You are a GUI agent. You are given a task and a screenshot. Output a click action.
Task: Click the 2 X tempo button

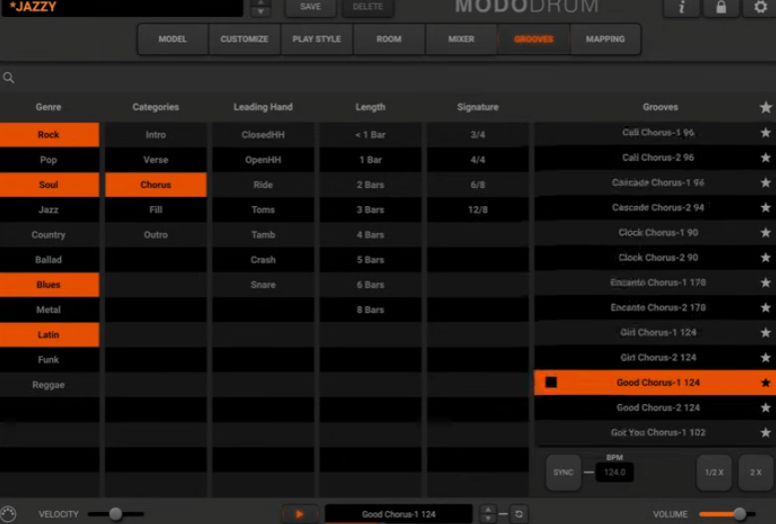coord(755,472)
